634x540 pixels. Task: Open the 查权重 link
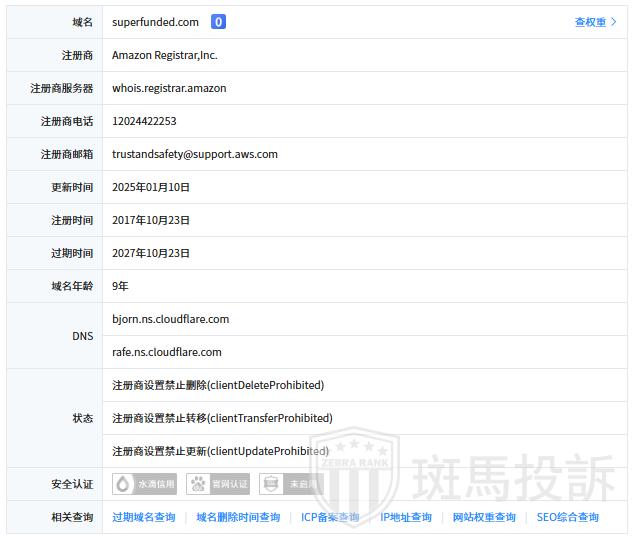pyautogui.click(x=590, y=22)
